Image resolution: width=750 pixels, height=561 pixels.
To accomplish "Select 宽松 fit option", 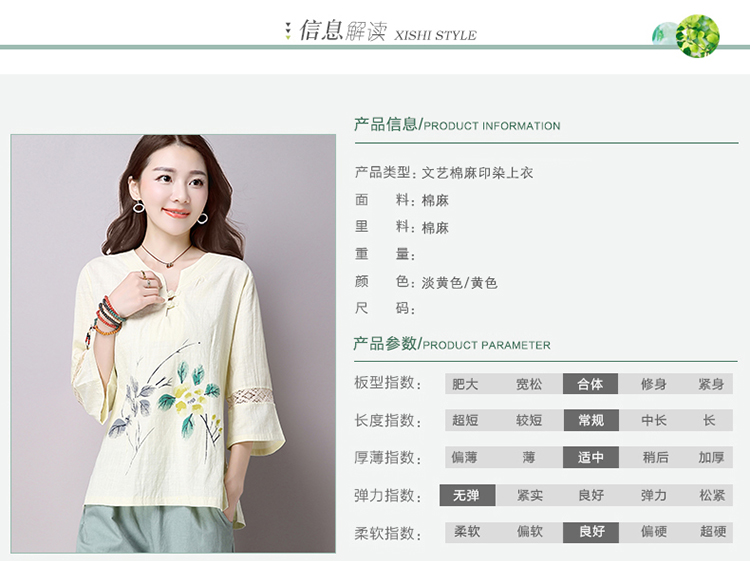I will point(529,384).
